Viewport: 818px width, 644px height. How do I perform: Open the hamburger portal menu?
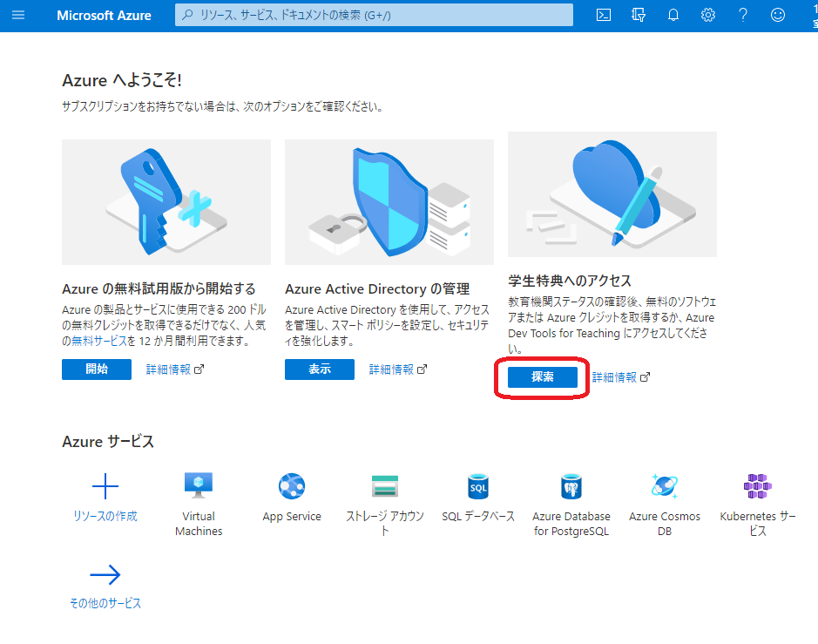tap(18, 15)
